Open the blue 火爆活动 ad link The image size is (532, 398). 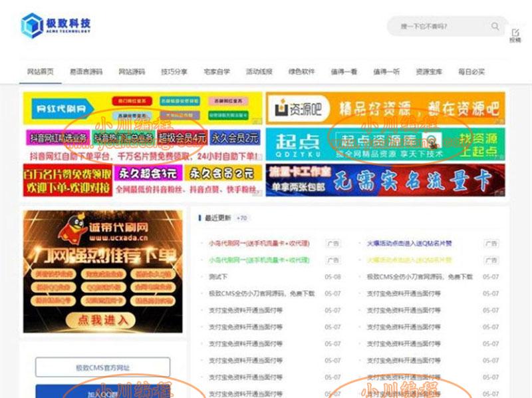[x=409, y=244]
